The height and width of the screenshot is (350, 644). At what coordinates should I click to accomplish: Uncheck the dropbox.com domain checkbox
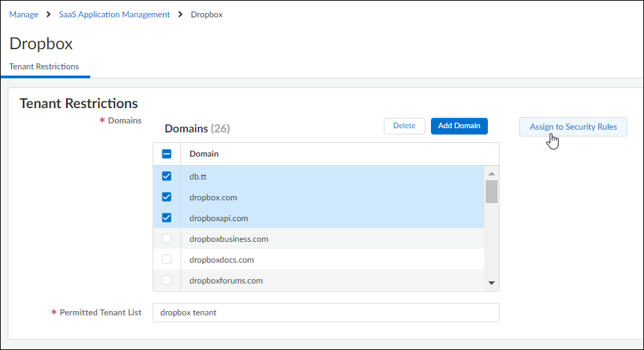tap(167, 197)
